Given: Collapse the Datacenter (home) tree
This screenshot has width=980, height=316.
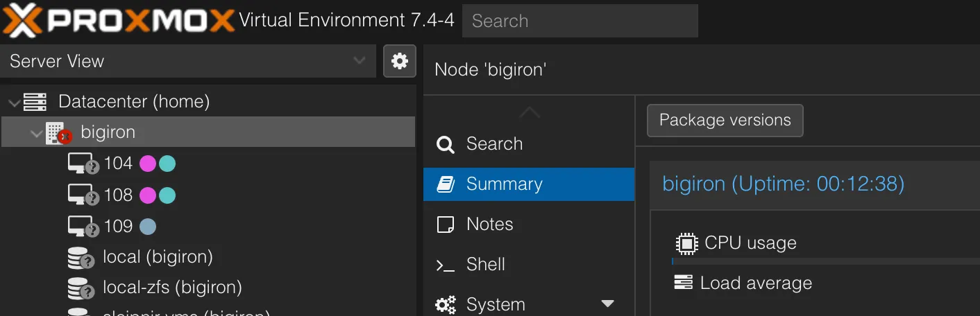Looking at the screenshot, I should coord(14,103).
